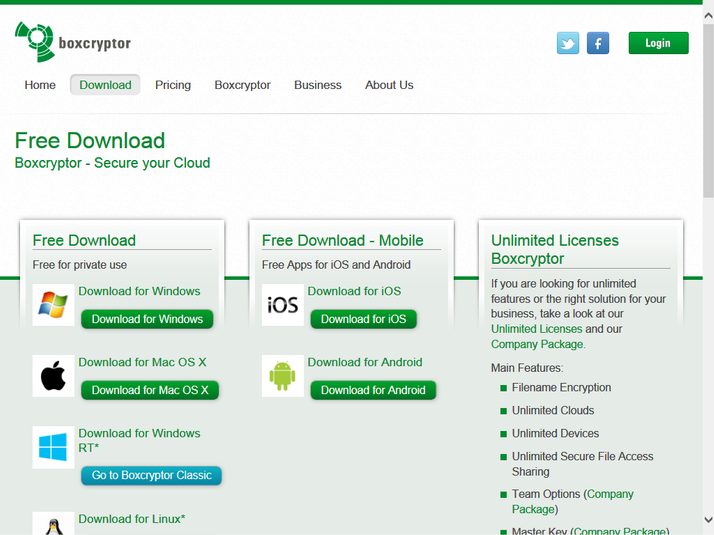The height and width of the screenshot is (535, 714).
Task: Click the scrollbar down arrow
Action: point(708,520)
